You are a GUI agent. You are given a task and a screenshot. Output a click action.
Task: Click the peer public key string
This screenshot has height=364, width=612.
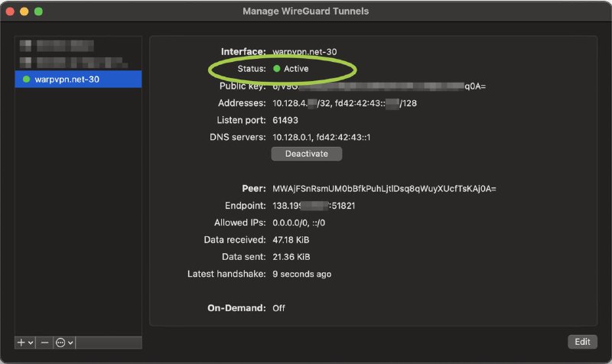click(x=384, y=189)
